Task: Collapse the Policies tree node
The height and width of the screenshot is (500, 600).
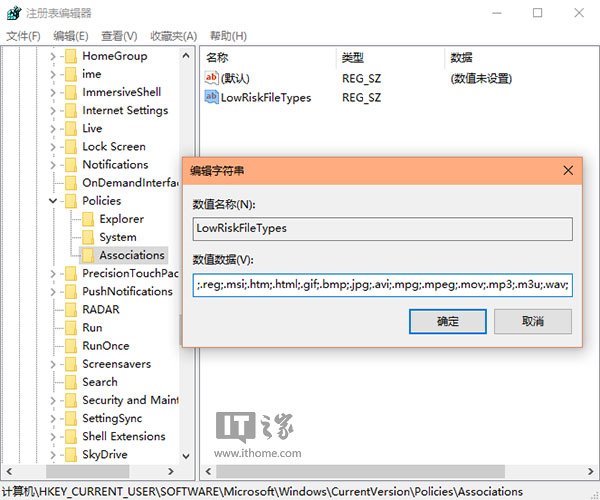Action: point(53,201)
